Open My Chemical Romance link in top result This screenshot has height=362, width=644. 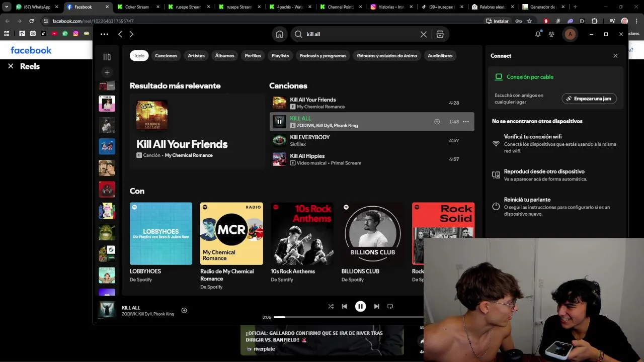pos(189,155)
